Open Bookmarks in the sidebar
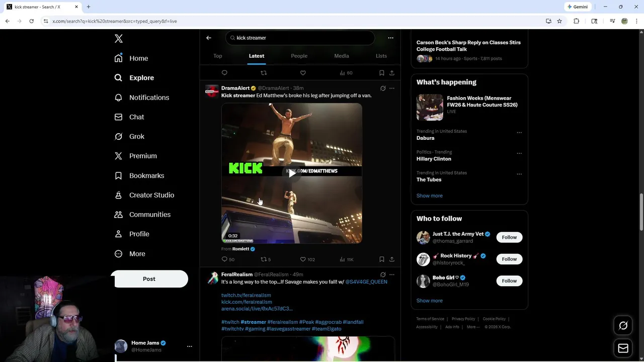644x362 pixels. (x=139, y=175)
